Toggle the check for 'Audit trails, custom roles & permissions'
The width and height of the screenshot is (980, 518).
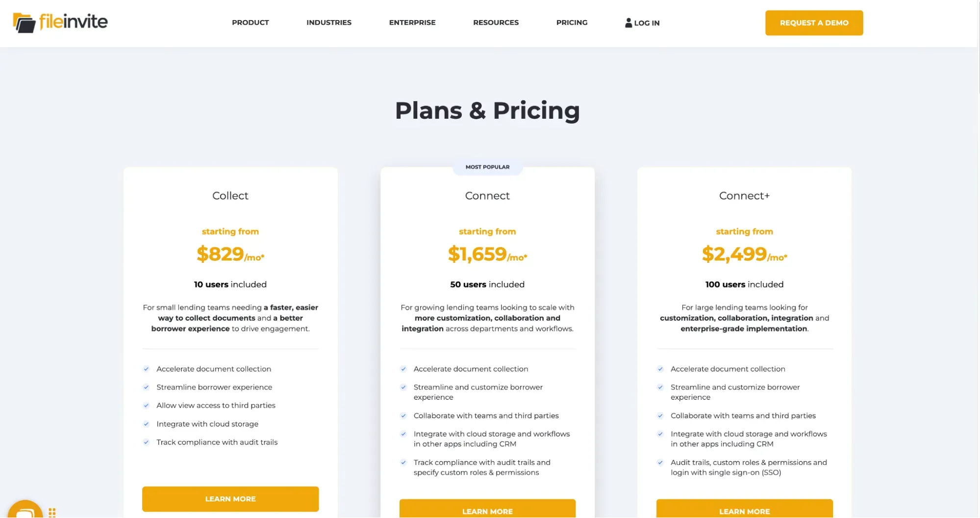point(660,463)
